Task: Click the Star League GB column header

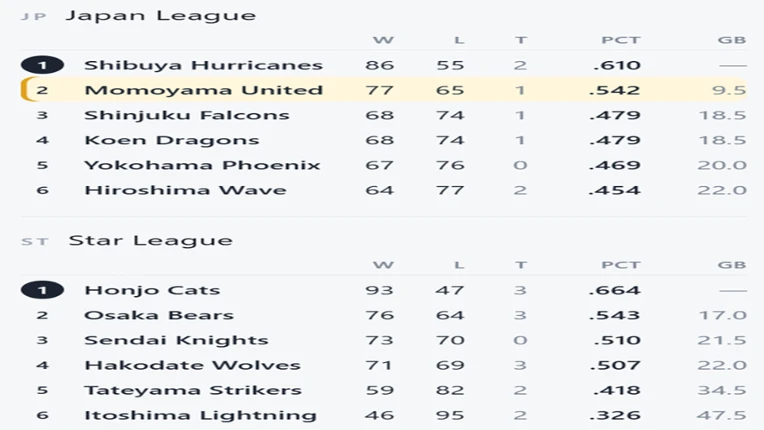Action: [732, 265]
